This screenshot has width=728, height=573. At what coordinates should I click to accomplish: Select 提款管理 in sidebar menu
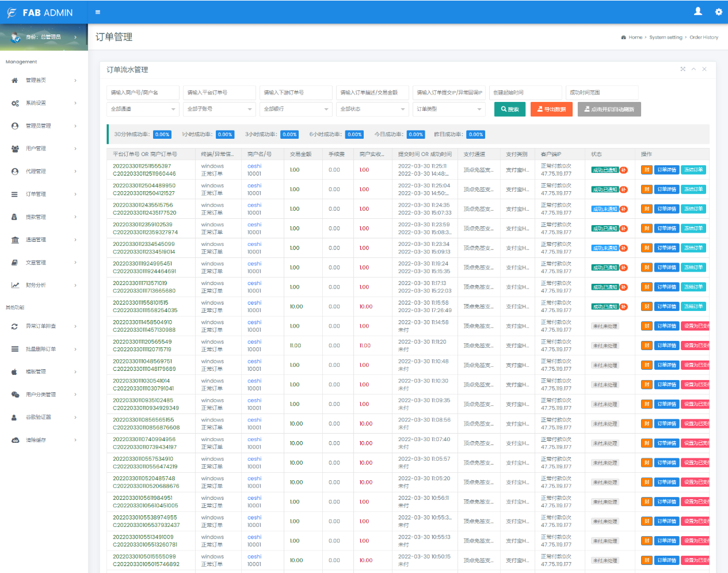pyautogui.click(x=36, y=217)
